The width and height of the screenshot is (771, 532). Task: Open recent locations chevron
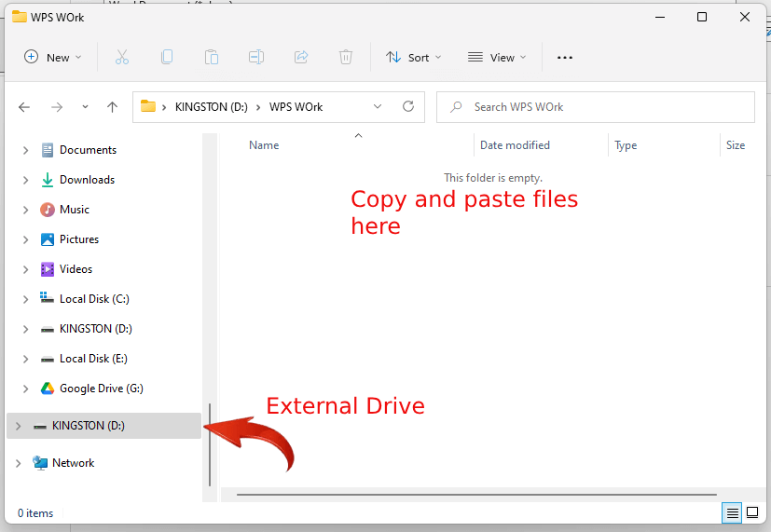click(x=85, y=106)
